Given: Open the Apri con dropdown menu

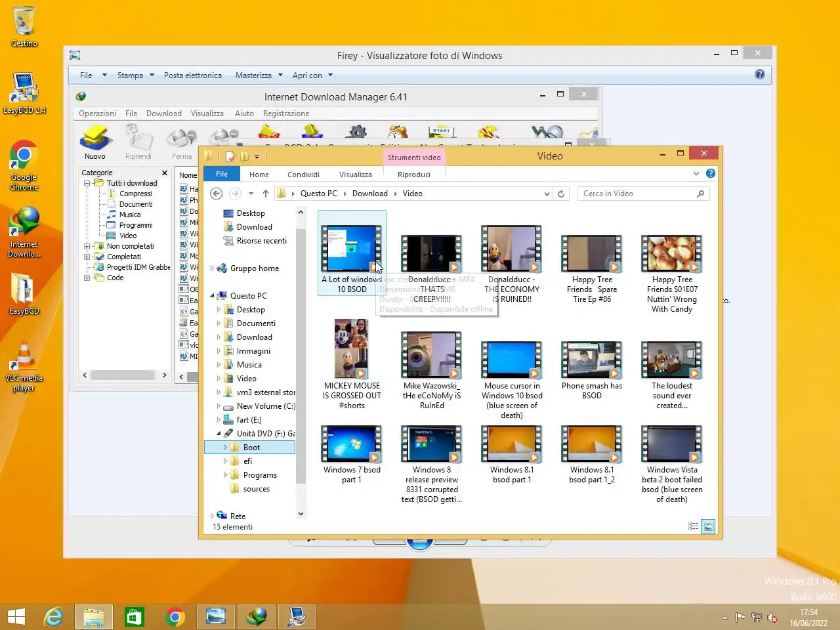Looking at the screenshot, I should [x=313, y=75].
